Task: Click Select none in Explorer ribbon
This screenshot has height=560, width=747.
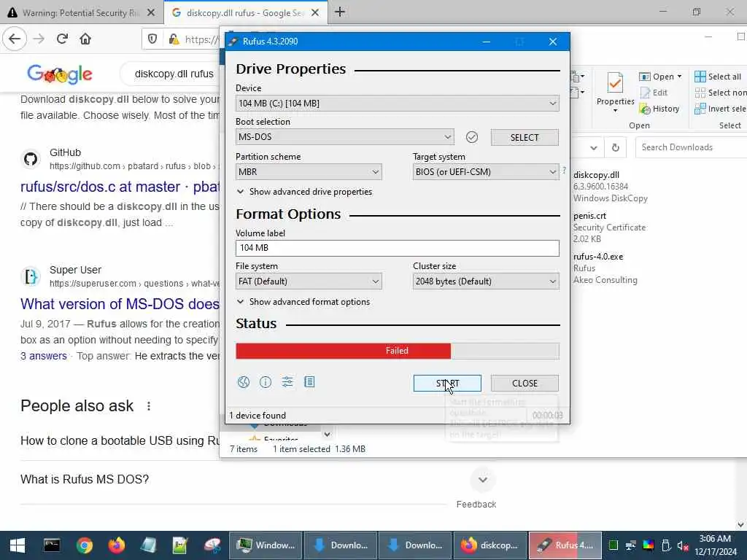Action: (x=720, y=93)
